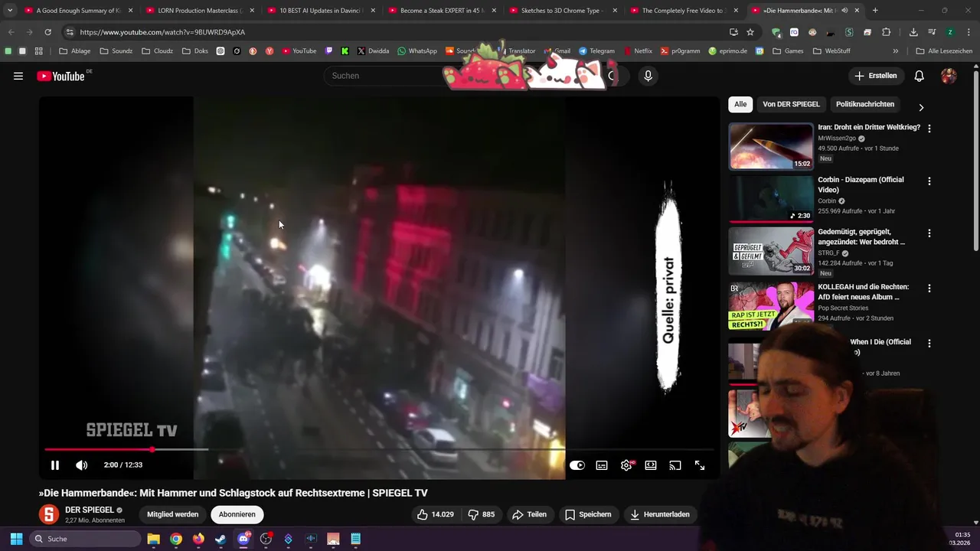Download the video with Herunterladen

click(x=660, y=514)
